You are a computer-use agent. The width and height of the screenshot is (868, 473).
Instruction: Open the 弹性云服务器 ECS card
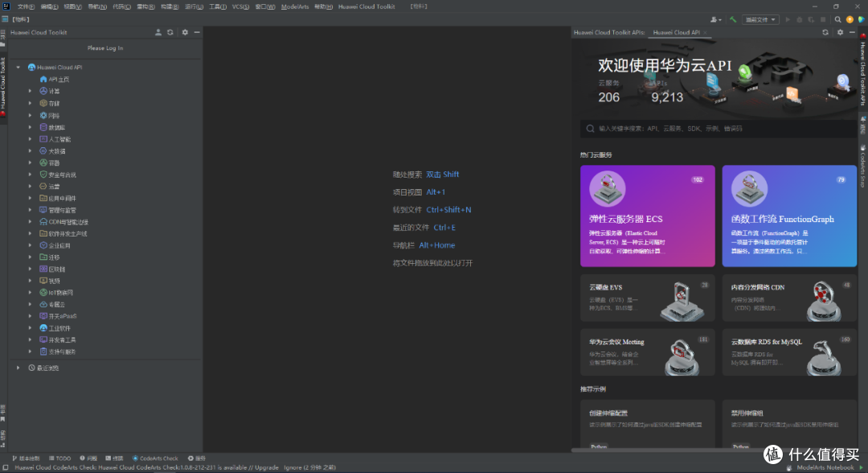[648, 216]
